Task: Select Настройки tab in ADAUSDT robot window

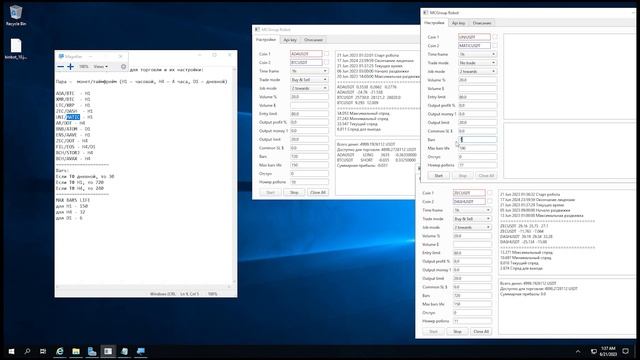Action: 266,40
